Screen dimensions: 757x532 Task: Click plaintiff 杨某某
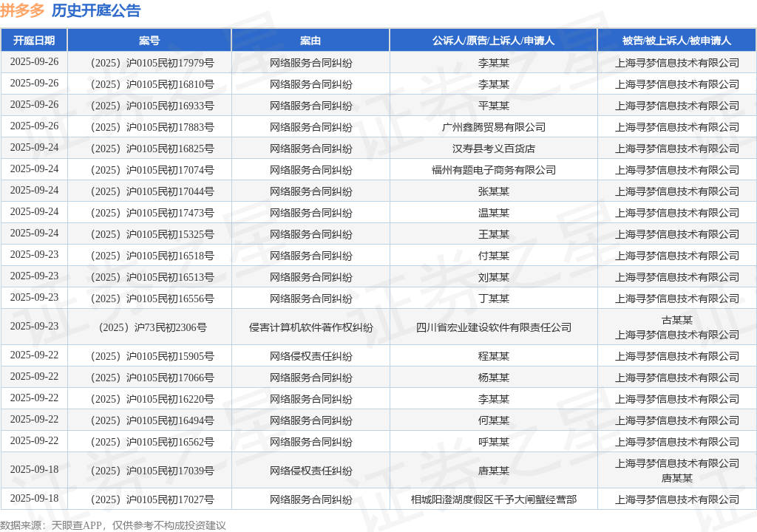tap(493, 378)
